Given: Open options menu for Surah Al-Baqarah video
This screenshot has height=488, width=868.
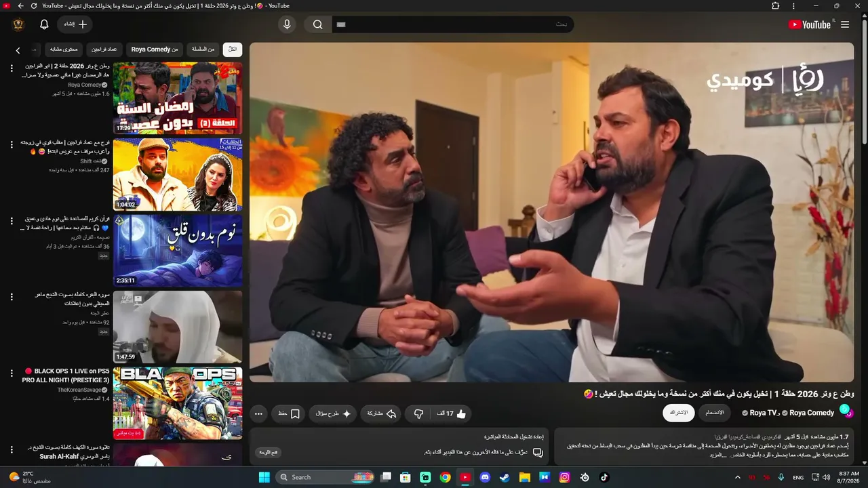Looking at the screenshot, I should click(x=12, y=297).
